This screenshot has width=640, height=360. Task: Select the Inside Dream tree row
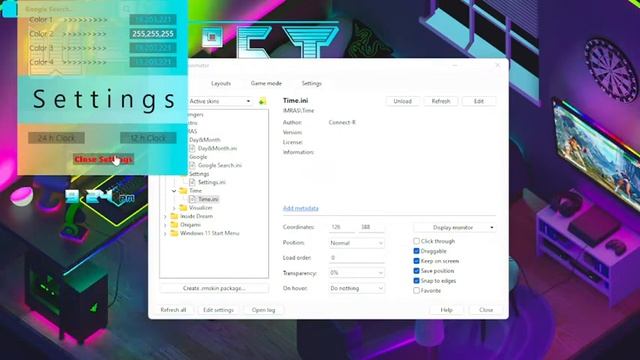pos(196,216)
